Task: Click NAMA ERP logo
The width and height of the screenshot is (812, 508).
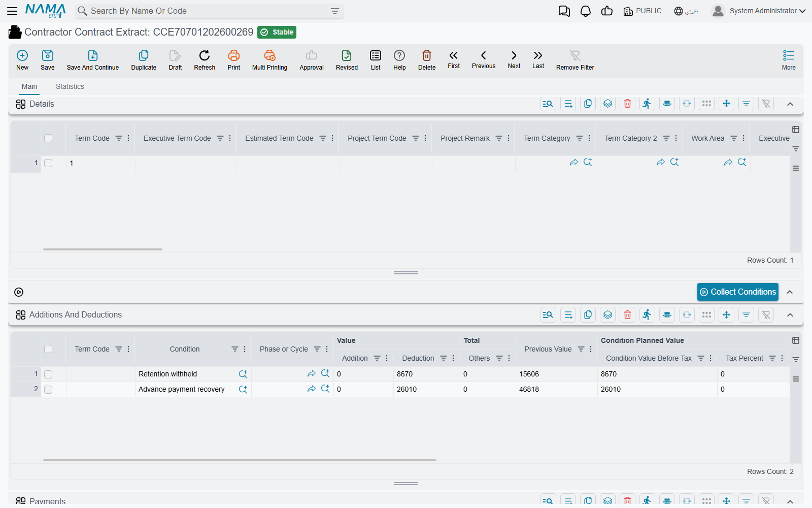Action: pos(46,11)
